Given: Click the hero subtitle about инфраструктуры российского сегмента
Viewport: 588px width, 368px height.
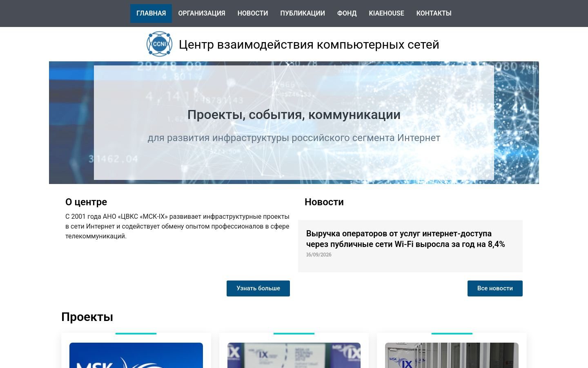Looking at the screenshot, I should point(294,138).
